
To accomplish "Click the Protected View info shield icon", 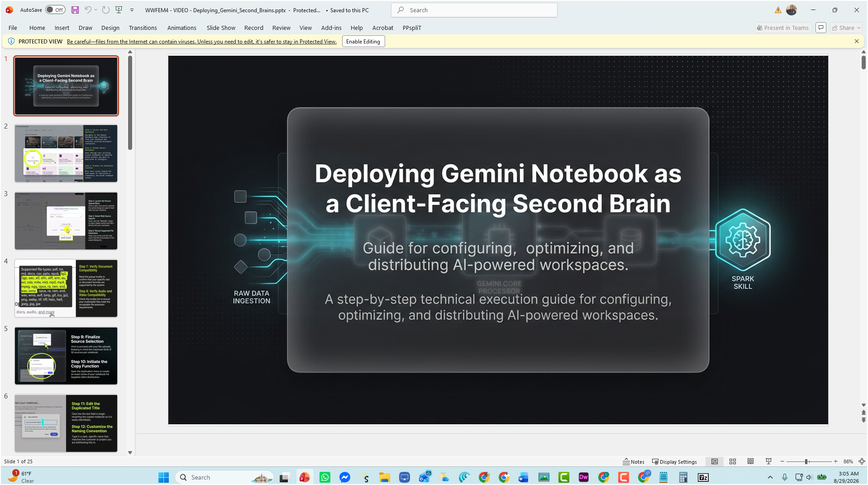I will coord(11,41).
